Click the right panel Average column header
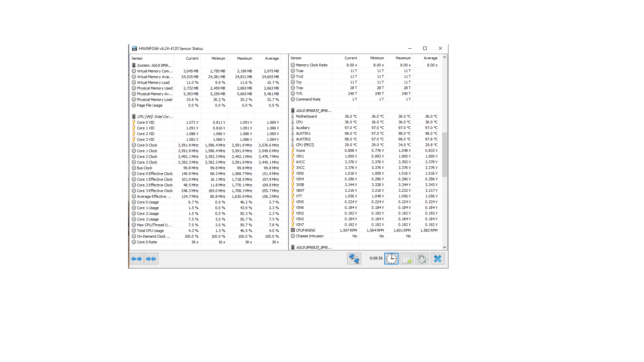Viewport: 644px width, 362px height. coord(426,58)
